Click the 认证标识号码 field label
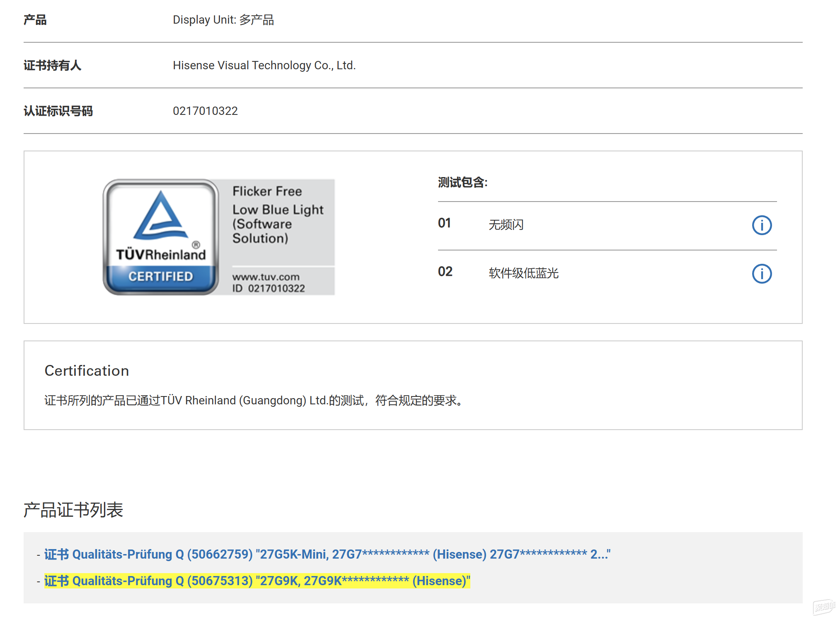The height and width of the screenshot is (620, 840). pyautogui.click(x=58, y=111)
